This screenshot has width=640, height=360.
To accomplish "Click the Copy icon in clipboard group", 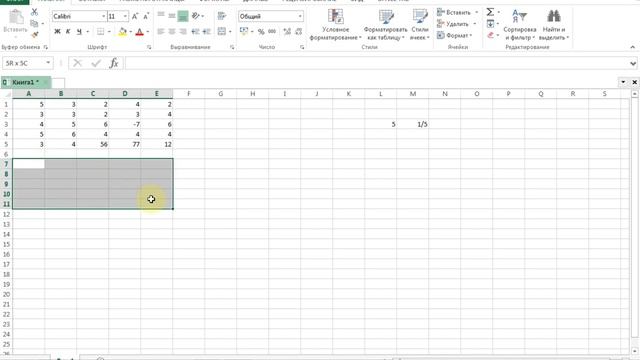I will click(x=34, y=24).
